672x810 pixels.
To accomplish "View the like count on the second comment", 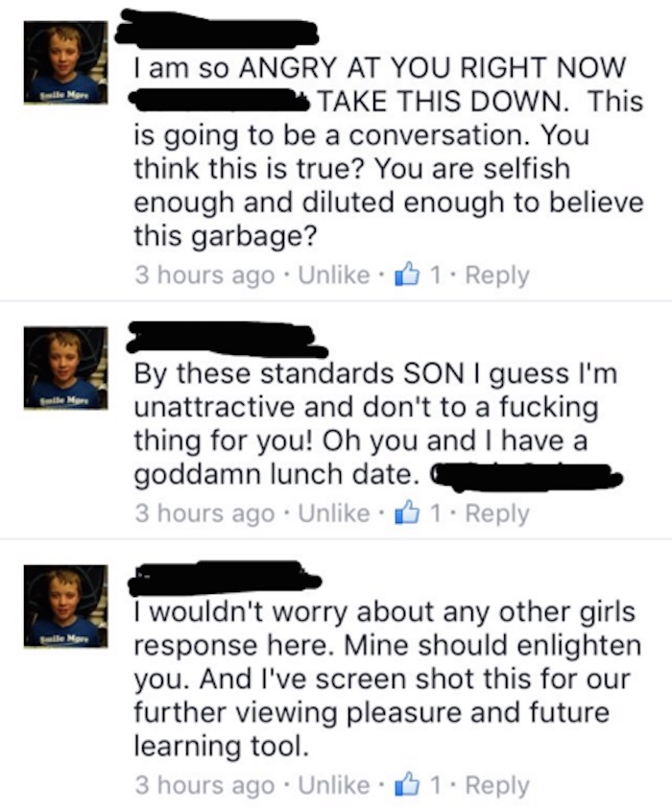I will pyautogui.click(x=435, y=512).
